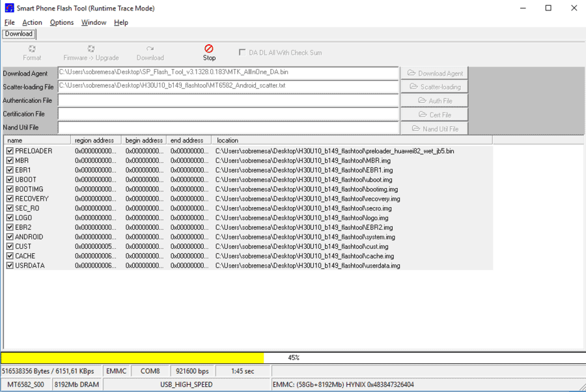The width and height of the screenshot is (586, 392).
Task: Click the location column header
Action: point(352,141)
